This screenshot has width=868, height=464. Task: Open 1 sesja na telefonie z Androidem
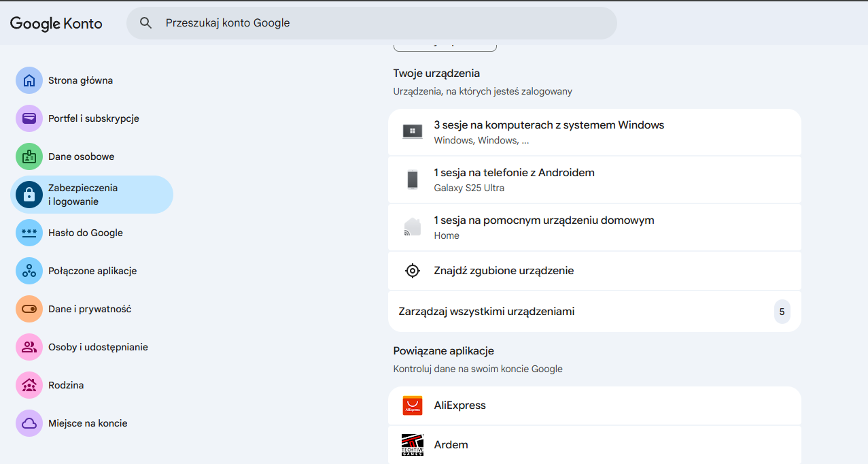click(x=595, y=180)
